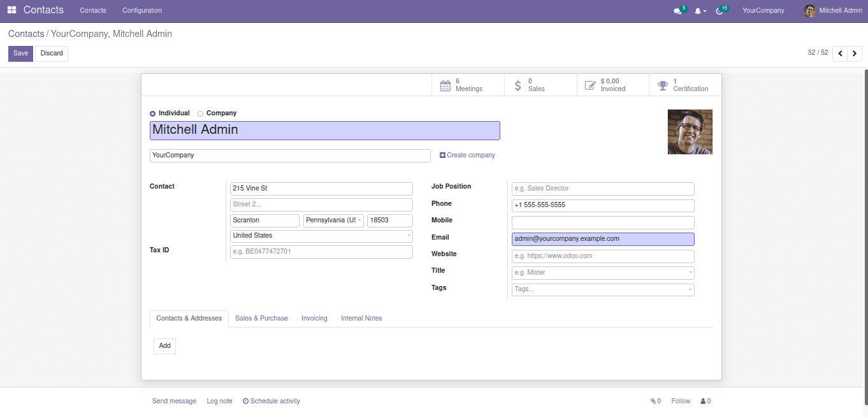Expand the Tags dropdown field
The width and height of the screenshot is (868, 418).
[602, 289]
